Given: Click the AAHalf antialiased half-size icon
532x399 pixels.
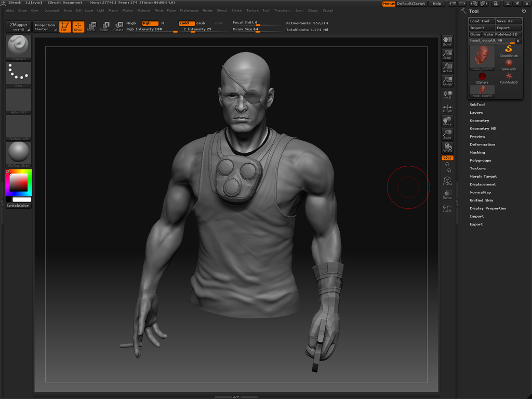Looking at the screenshot, I should (x=447, y=81).
